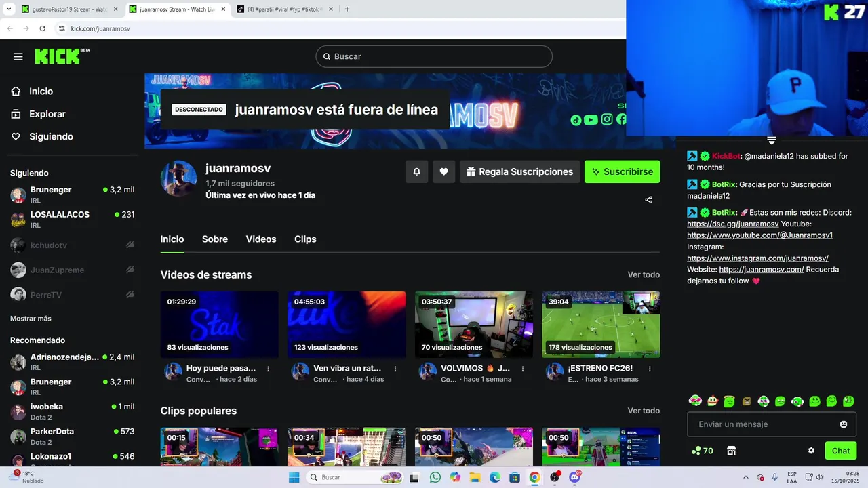868x488 pixels.
Task: Open the Instagram icon in channel banner
Action: 607,119
